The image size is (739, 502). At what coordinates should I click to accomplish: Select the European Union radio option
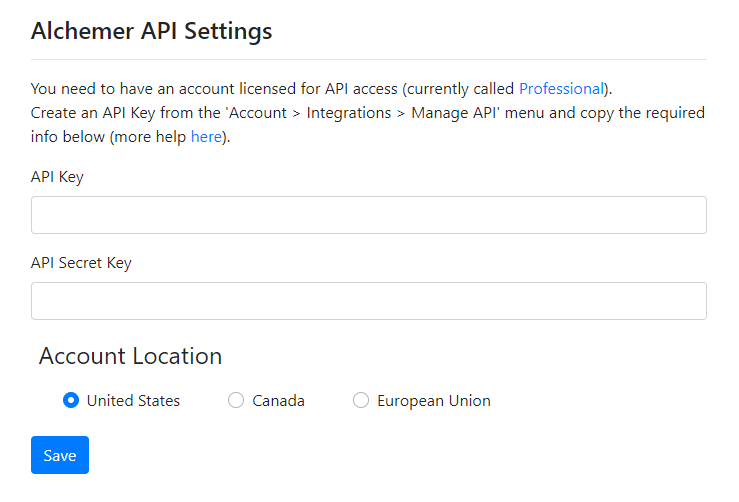[x=361, y=400]
